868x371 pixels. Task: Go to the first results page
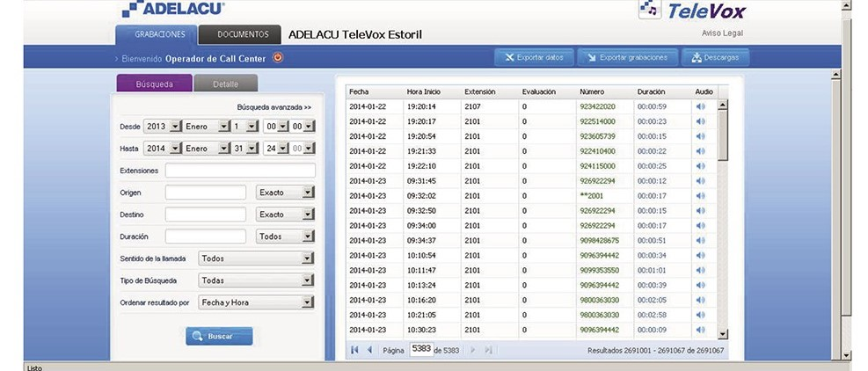click(355, 350)
